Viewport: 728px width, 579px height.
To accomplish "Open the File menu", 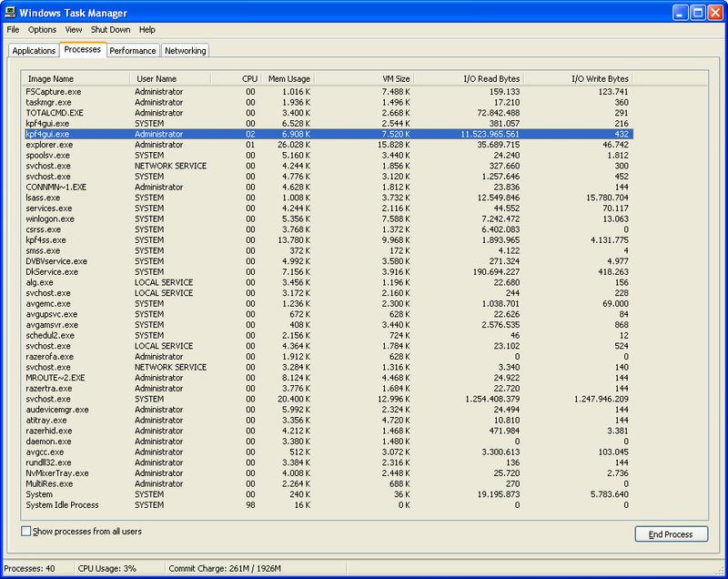I will 13,30.
